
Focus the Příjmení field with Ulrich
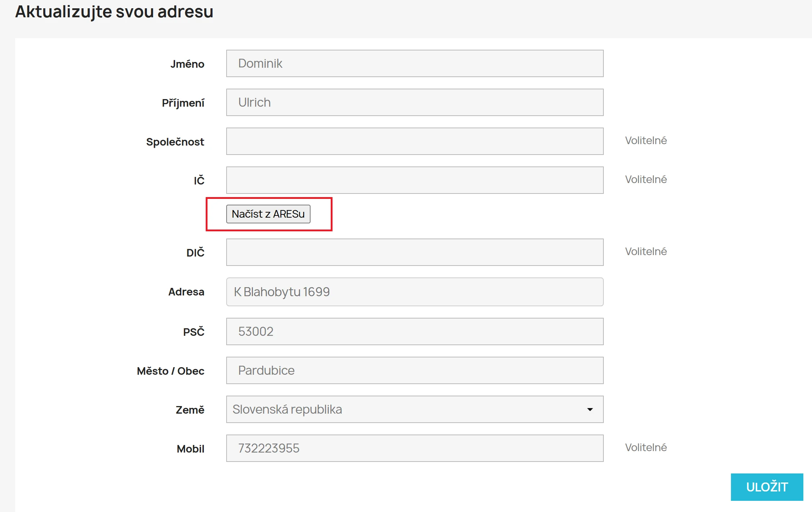(x=415, y=102)
